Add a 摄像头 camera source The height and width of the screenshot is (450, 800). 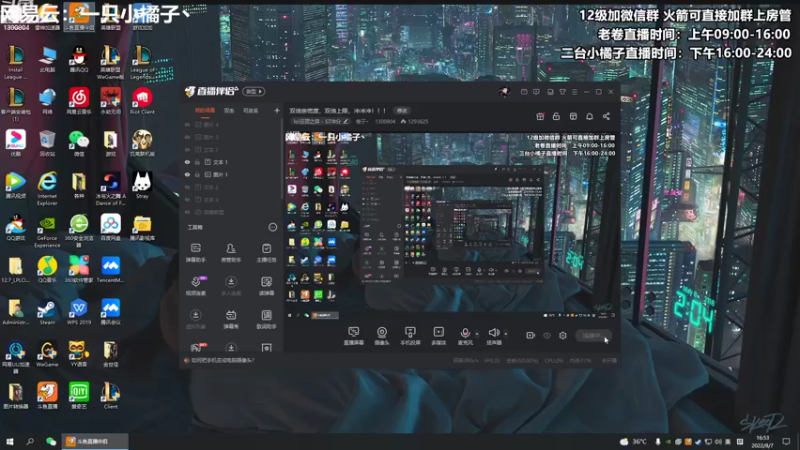(382, 336)
